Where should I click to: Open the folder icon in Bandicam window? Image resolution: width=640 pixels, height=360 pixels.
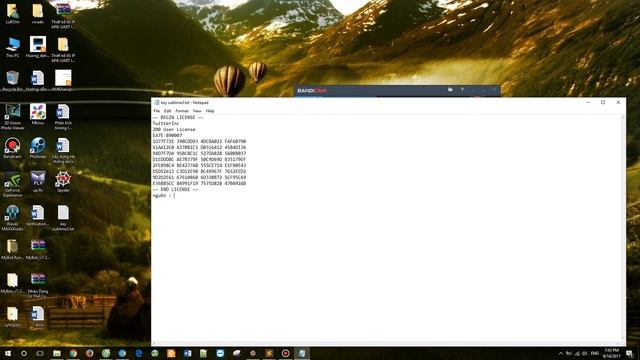[x=450, y=90]
